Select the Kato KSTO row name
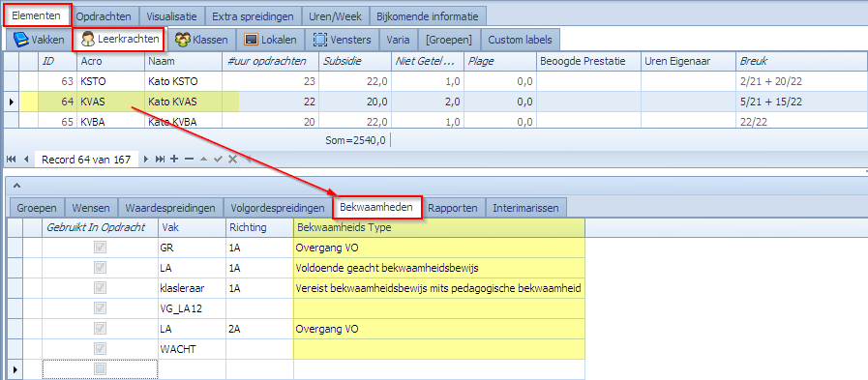The width and height of the screenshot is (868, 380). (183, 82)
